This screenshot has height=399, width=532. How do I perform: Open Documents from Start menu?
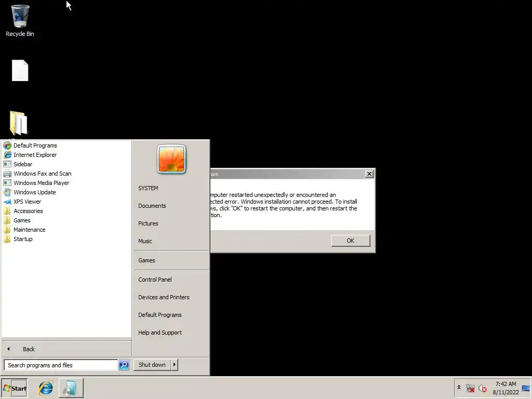[x=152, y=206]
